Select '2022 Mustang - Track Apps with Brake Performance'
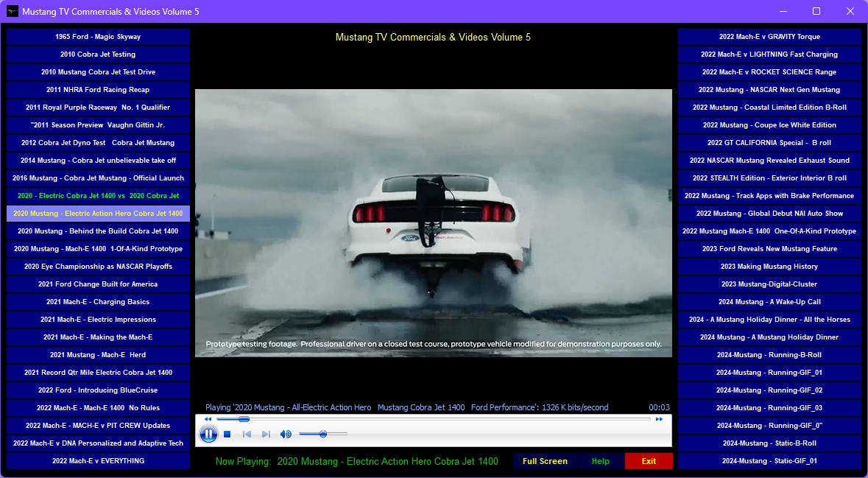The width and height of the screenshot is (868, 478). pos(769,196)
